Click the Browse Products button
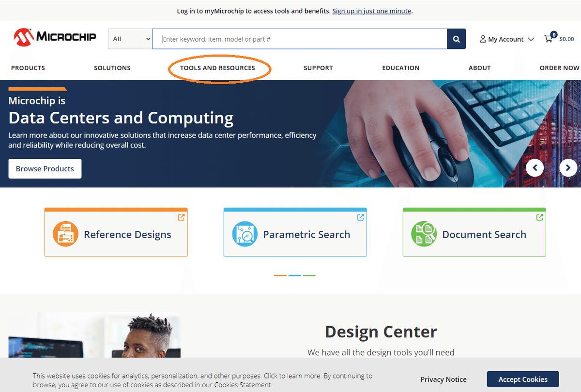The width and height of the screenshot is (581, 392). 45,168
